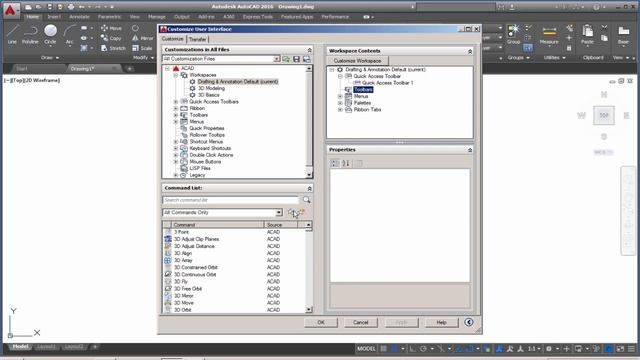The image size is (640, 360).
Task: Click the Scale tool in Modify panel
Action: point(142,48)
